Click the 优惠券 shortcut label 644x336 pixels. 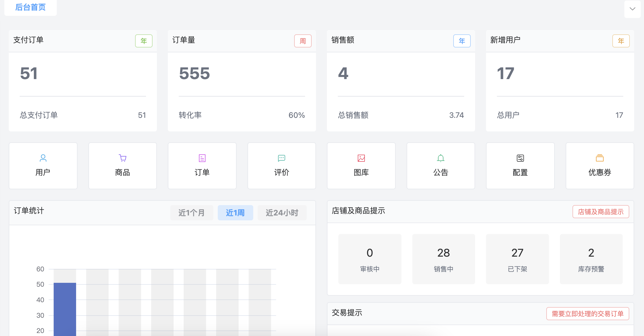click(600, 172)
